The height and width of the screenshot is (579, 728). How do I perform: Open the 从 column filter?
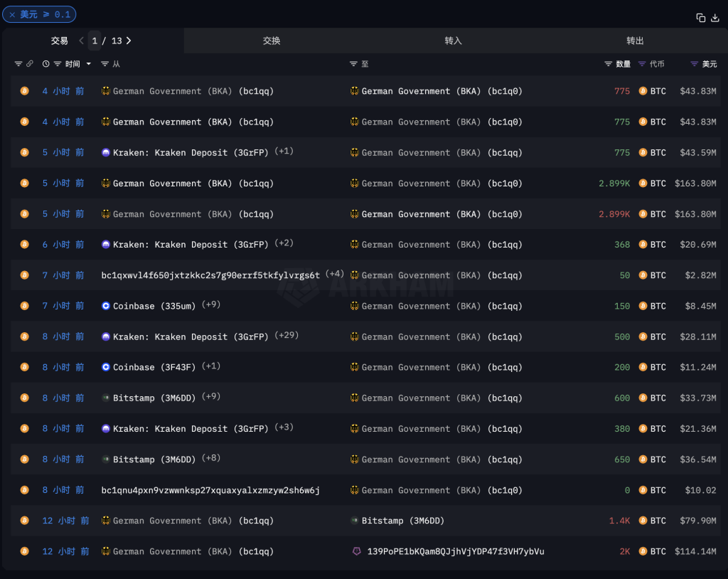(x=105, y=64)
